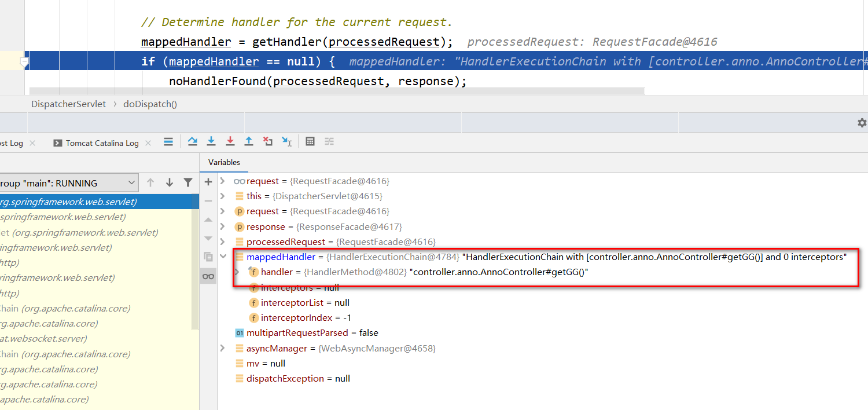Click DispatcherServlet in the breadcrumb
Screen dimensions: 868x410
coord(68,104)
